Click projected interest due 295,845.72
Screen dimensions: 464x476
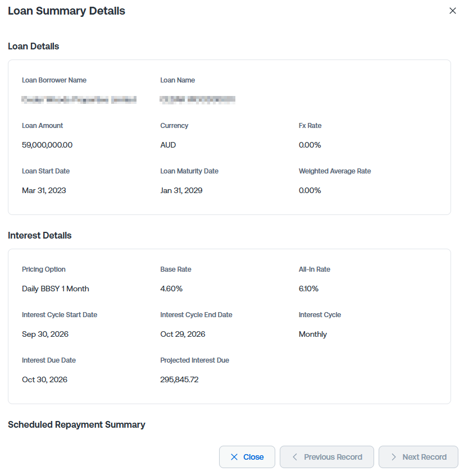click(x=179, y=380)
